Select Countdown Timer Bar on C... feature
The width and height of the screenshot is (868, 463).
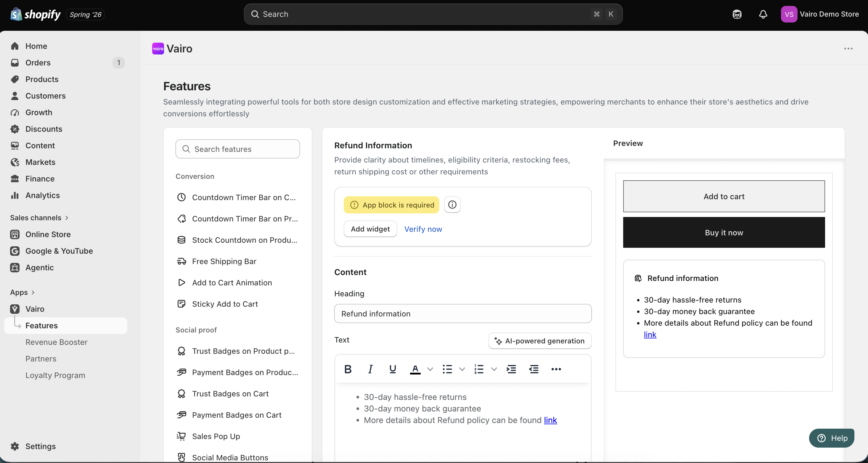[237, 197]
